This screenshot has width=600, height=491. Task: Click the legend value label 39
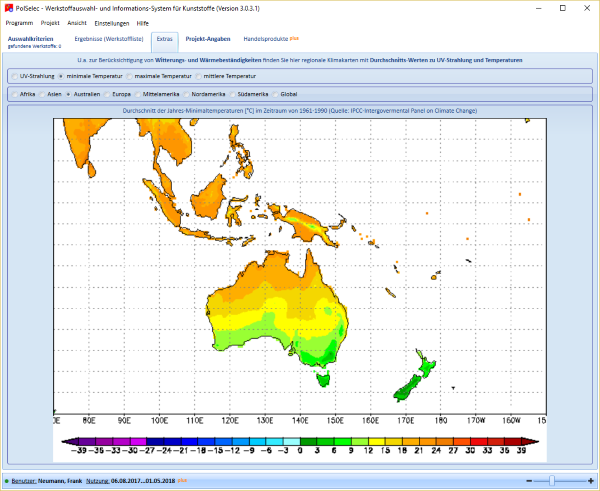click(x=522, y=450)
